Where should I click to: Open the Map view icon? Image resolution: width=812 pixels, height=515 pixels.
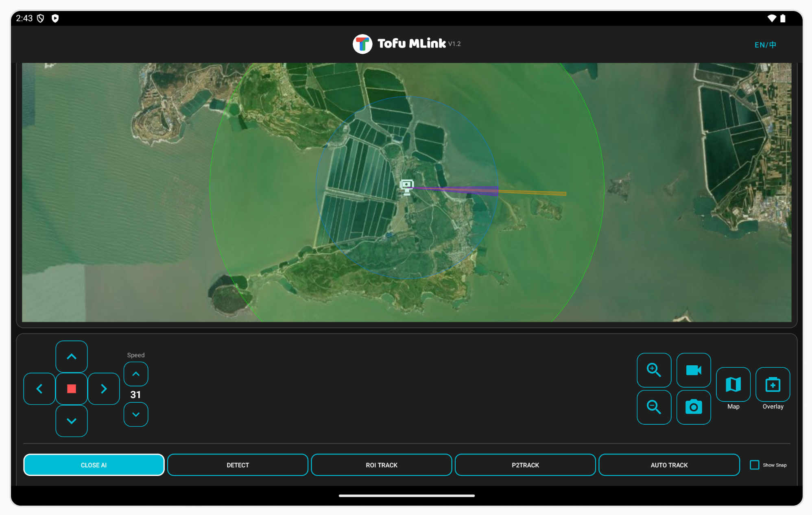tap(733, 384)
